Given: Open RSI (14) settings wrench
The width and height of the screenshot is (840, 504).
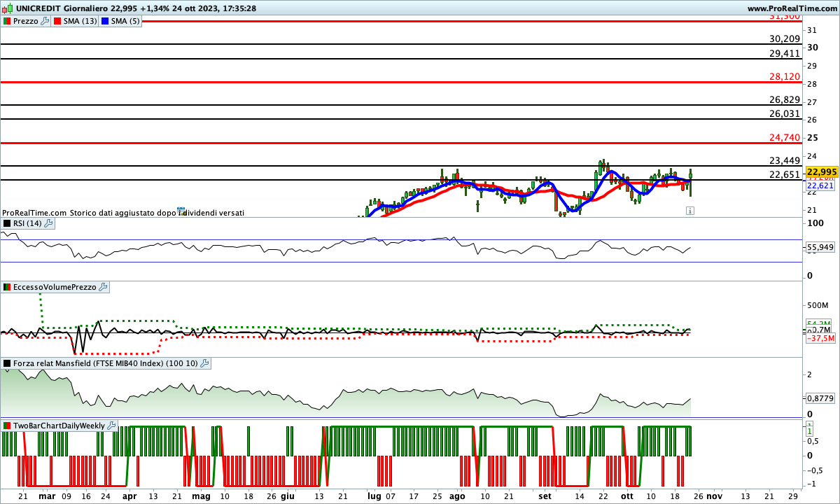Looking at the screenshot, I should 48,223.
